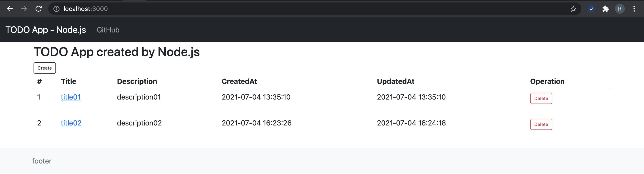Click the Title column header
644x174 pixels.
[68, 81]
